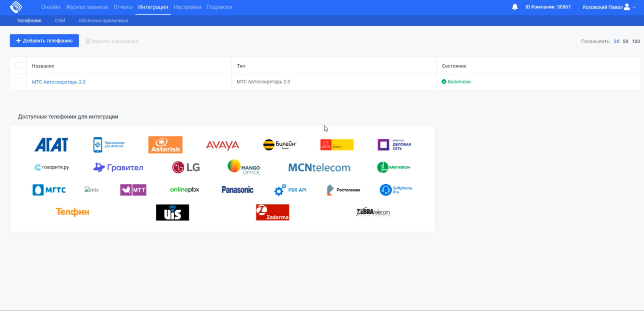Image resolution: width=644 pixels, height=311 pixels.
Task: Open the Настройки menu
Action: tap(187, 7)
